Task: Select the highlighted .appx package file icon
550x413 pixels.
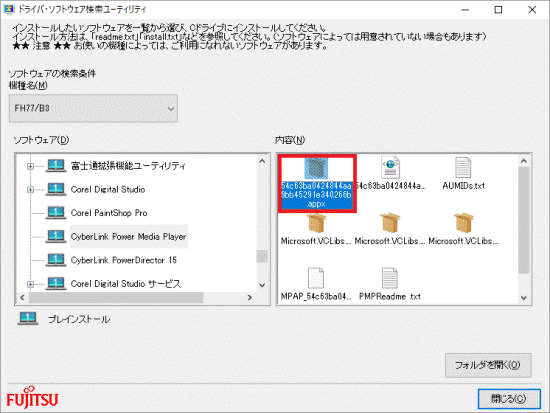Action: click(x=316, y=168)
